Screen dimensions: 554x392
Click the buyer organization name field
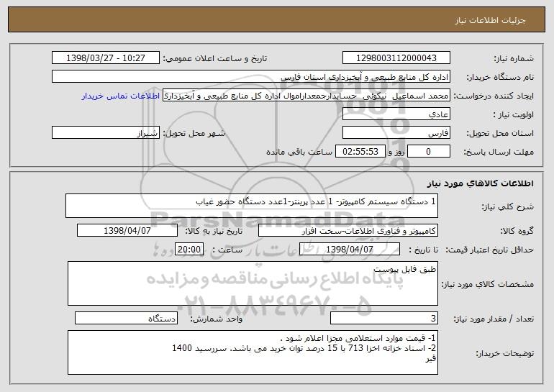pos(251,77)
